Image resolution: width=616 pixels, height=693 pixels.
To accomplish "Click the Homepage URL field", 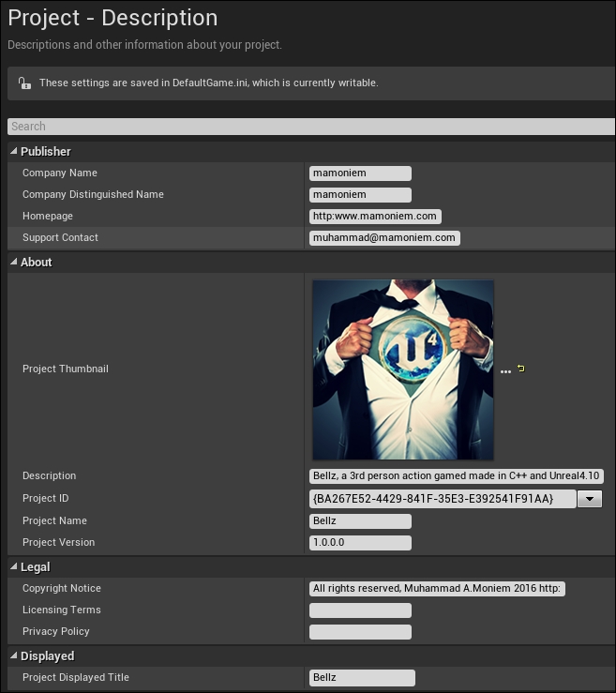I will tap(375, 216).
